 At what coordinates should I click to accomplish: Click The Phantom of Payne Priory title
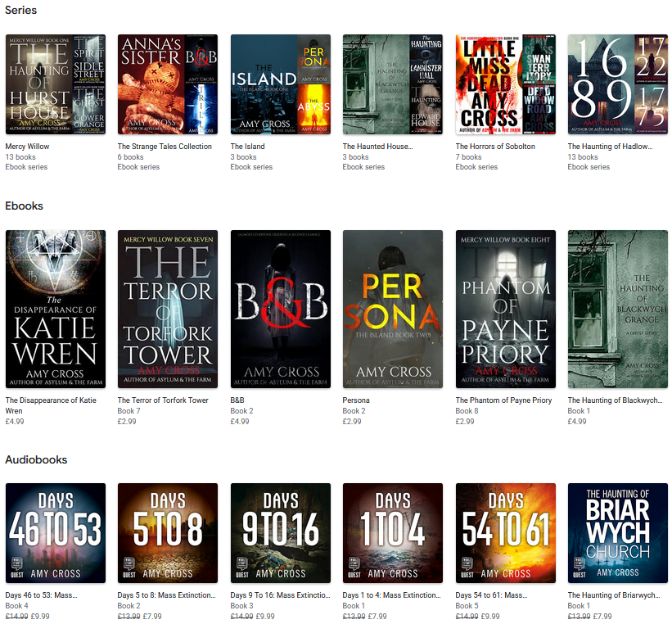tap(503, 400)
